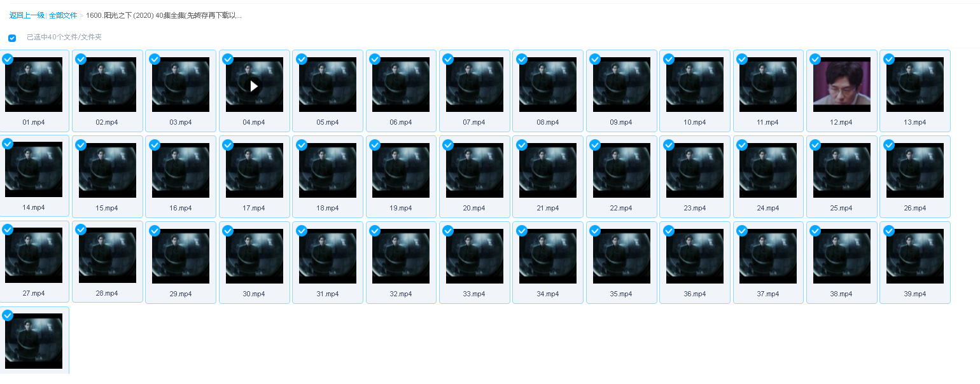This screenshot has width=980, height=384.
Task: Open the 30.mp4 video thumbnail
Action: [254, 256]
